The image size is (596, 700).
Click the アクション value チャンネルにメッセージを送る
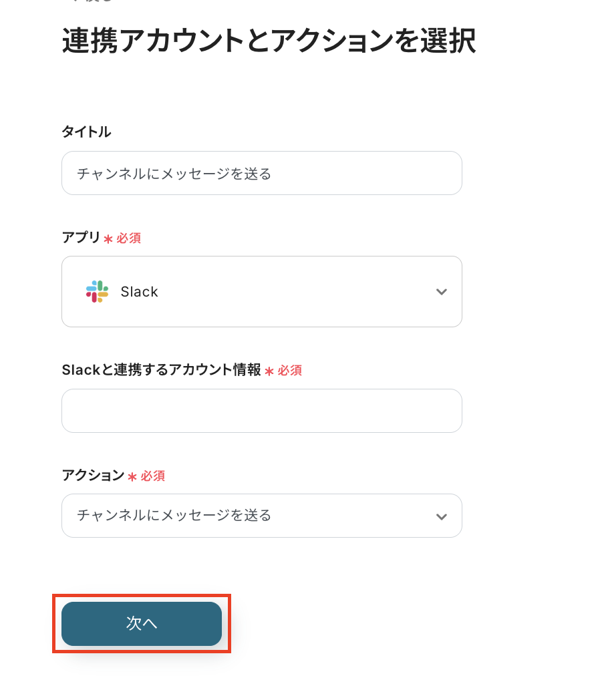[174, 516]
